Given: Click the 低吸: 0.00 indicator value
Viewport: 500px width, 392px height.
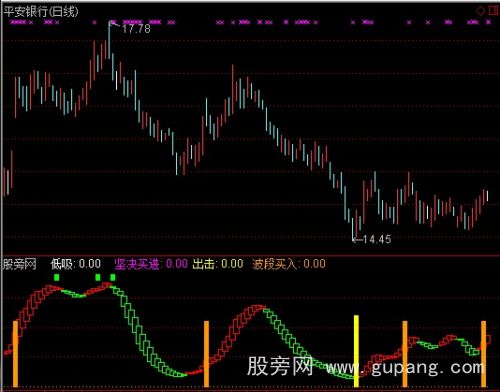Looking at the screenshot, I should tap(76, 264).
